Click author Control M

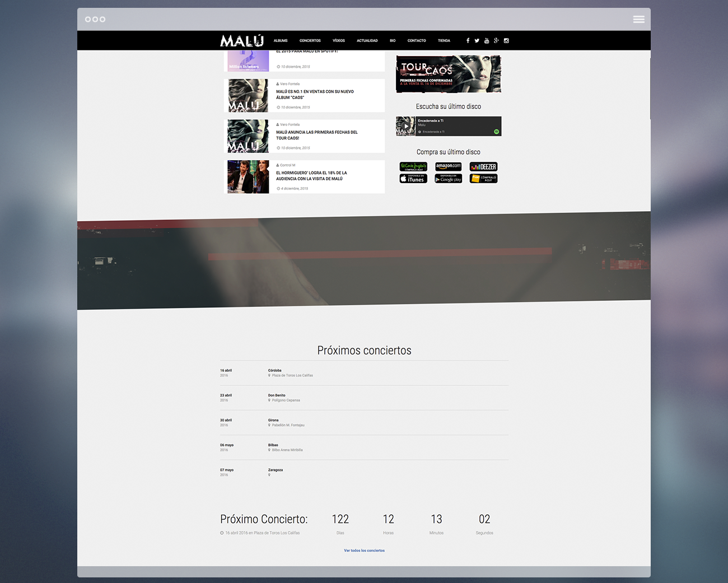click(287, 165)
